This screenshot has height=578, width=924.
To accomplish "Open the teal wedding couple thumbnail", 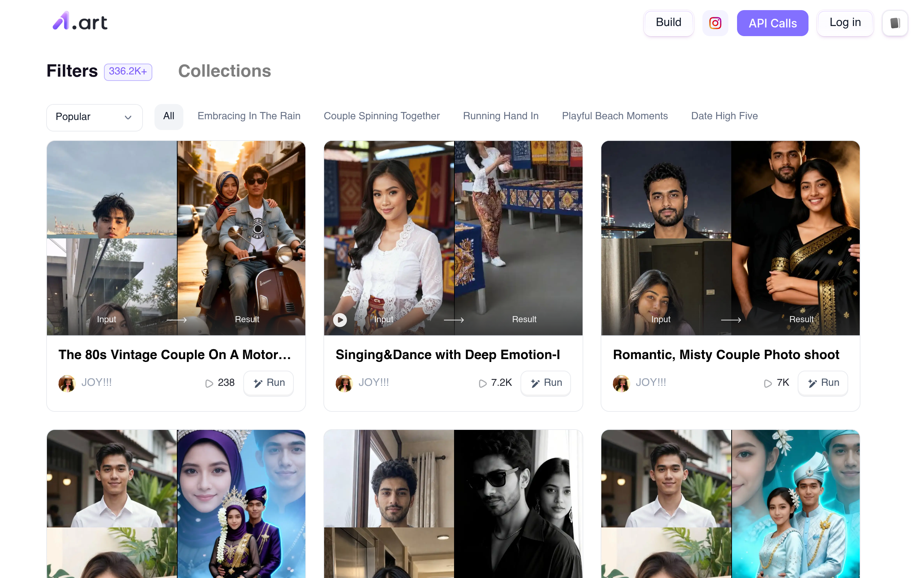I will pyautogui.click(x=731, y=504).
